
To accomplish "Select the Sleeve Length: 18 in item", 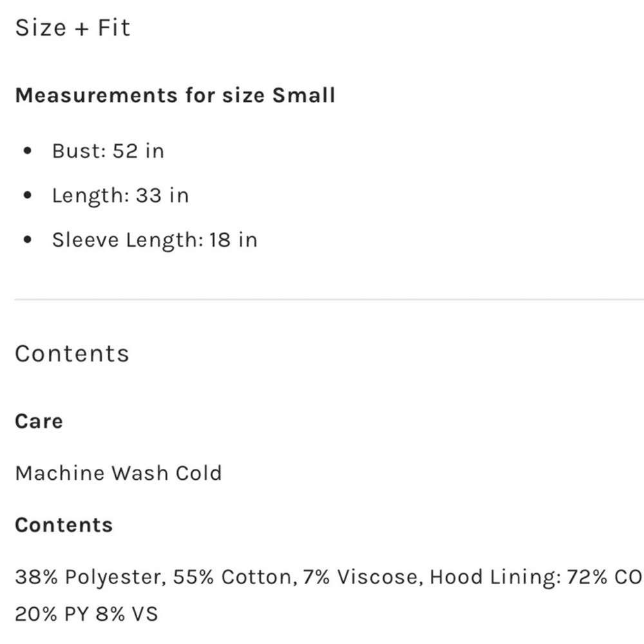I will [155, 240].
